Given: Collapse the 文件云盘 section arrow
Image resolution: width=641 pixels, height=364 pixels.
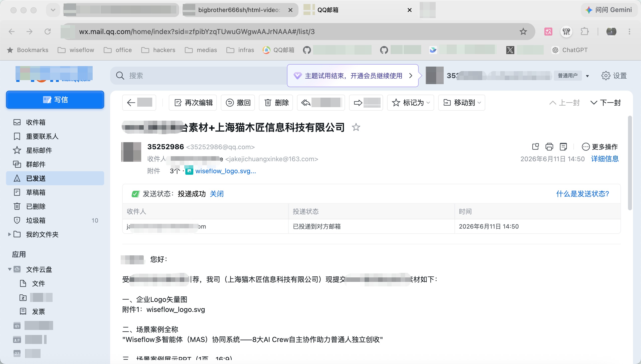Looking at the screenshot, I should pyautogui.click(x=10, y=269).
